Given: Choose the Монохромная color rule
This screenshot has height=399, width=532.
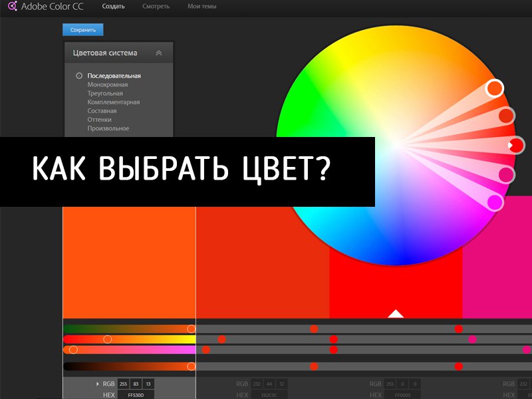Looking at the screenshot, I should click(107, 84).
